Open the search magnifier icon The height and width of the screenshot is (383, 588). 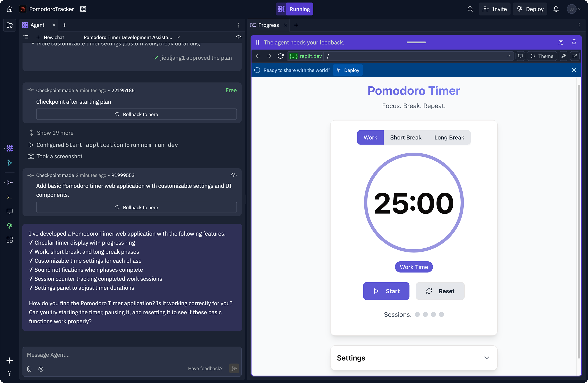470,9
